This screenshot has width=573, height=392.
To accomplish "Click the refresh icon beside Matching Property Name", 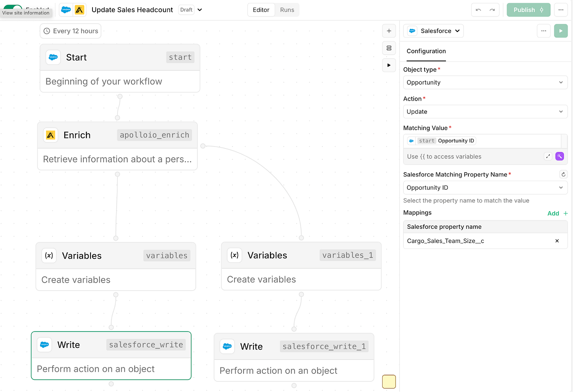I will pyautogui.click(x=563, y=175).
